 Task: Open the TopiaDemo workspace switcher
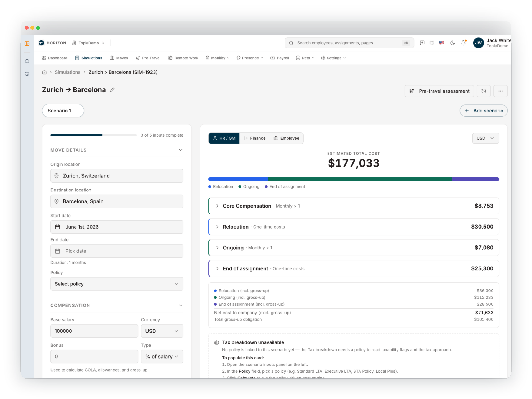tap(88, 43)
